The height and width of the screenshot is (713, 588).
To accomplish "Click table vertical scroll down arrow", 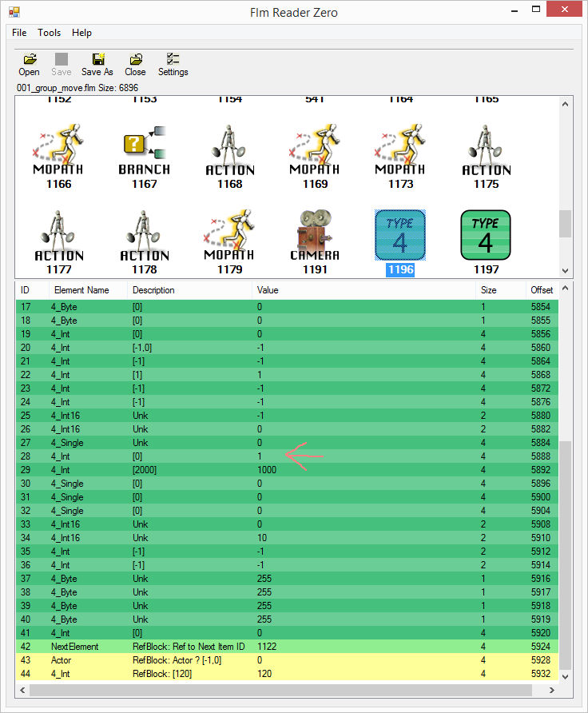I will (566, 676).
